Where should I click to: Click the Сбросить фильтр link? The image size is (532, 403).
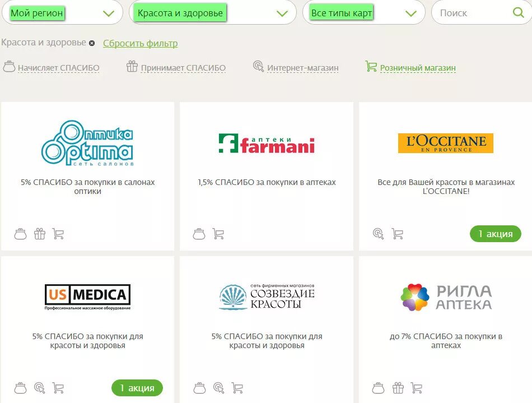(x=141, y=44)
